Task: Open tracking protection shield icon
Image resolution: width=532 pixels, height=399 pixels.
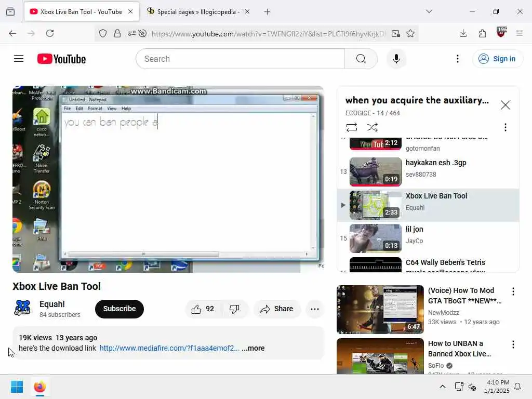Action: [103, 33]
